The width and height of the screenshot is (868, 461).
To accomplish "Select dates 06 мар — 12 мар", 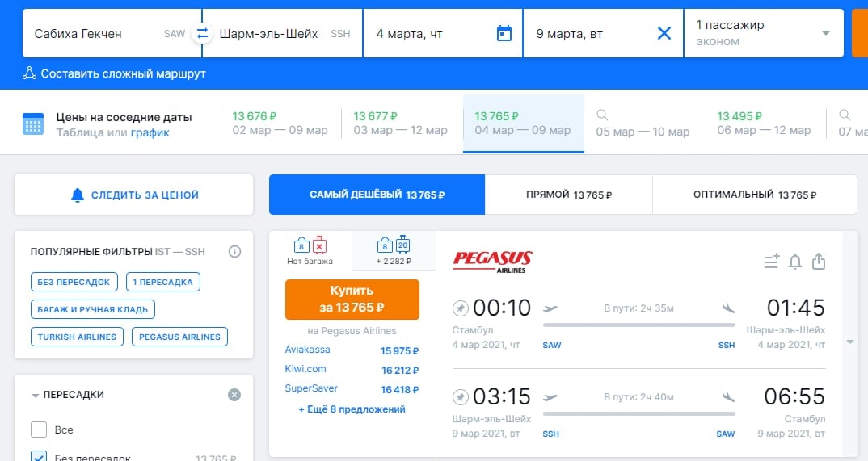I will [x=765, y=124].
